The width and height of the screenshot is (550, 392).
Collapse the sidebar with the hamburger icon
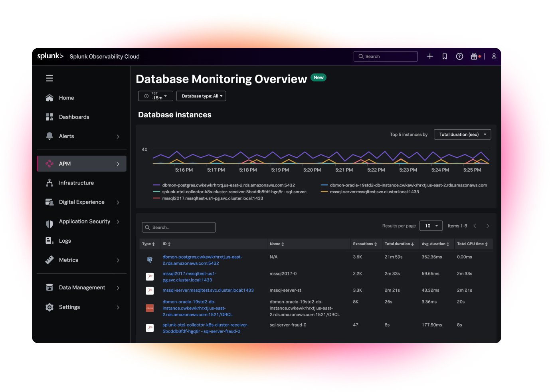click(x=49, y=78)
